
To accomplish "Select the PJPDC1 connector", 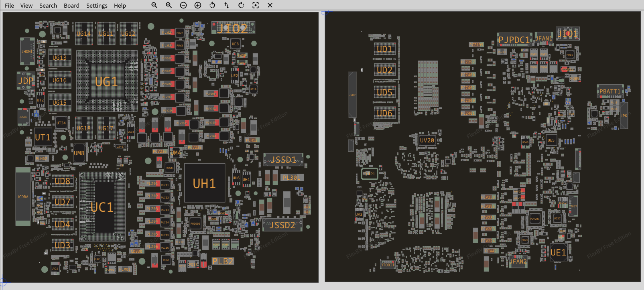I will point(514,40).
